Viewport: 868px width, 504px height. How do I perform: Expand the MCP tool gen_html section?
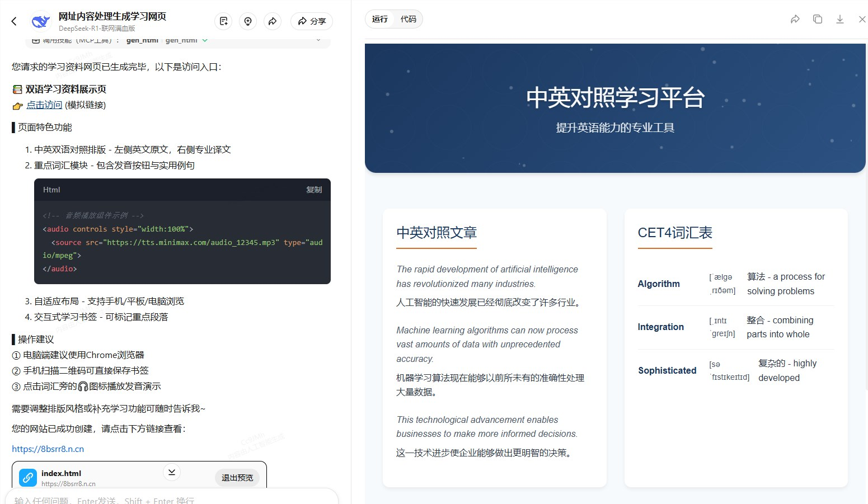(318, 40)
